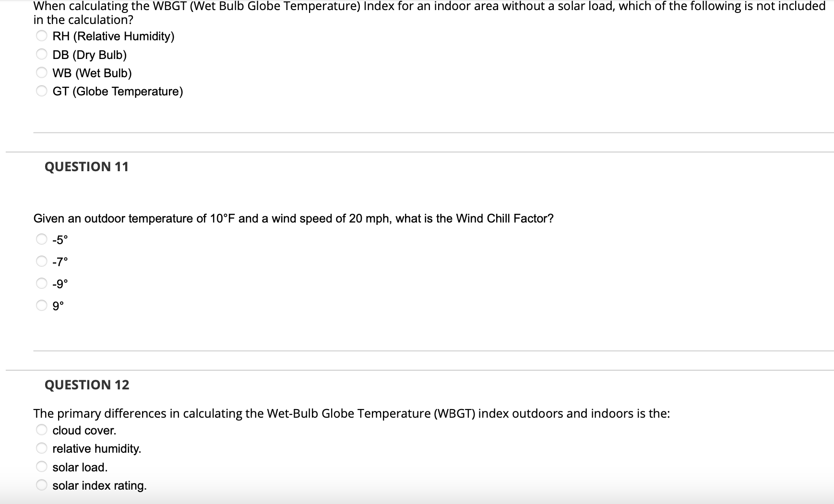Choose -9° for Wind Chill question
Image resolution: width=834 pixels, height=504 pixels.
(x=41, y=282)
